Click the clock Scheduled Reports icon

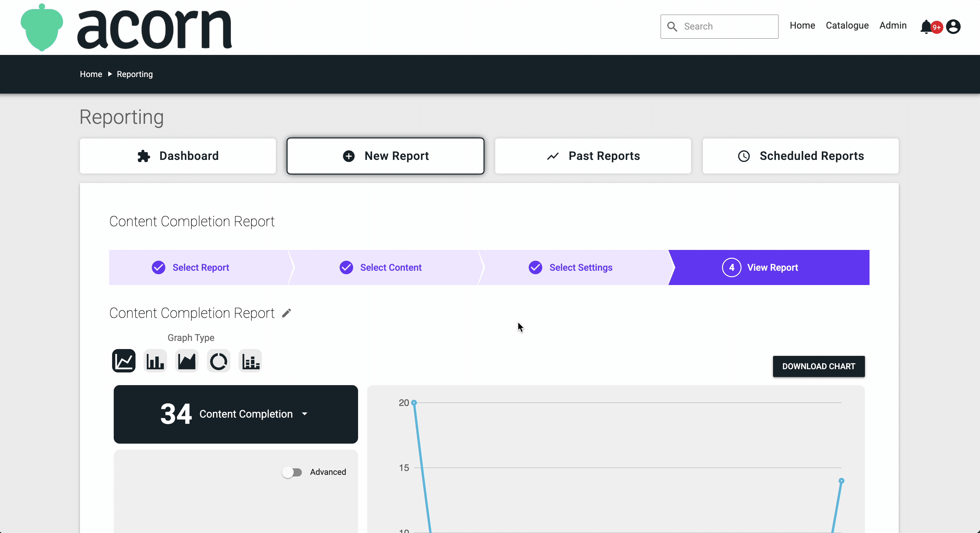coord(744,156)
